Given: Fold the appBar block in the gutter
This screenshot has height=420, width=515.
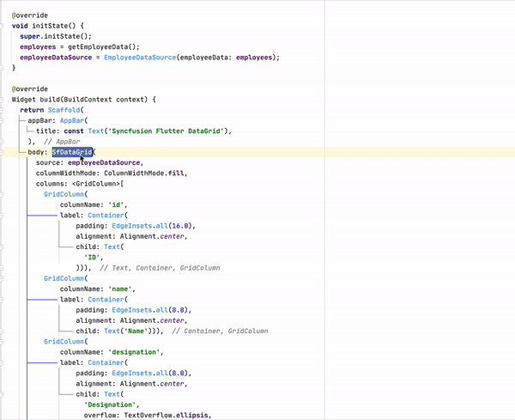Looking at the screenshot, I should tap(3, 121).
